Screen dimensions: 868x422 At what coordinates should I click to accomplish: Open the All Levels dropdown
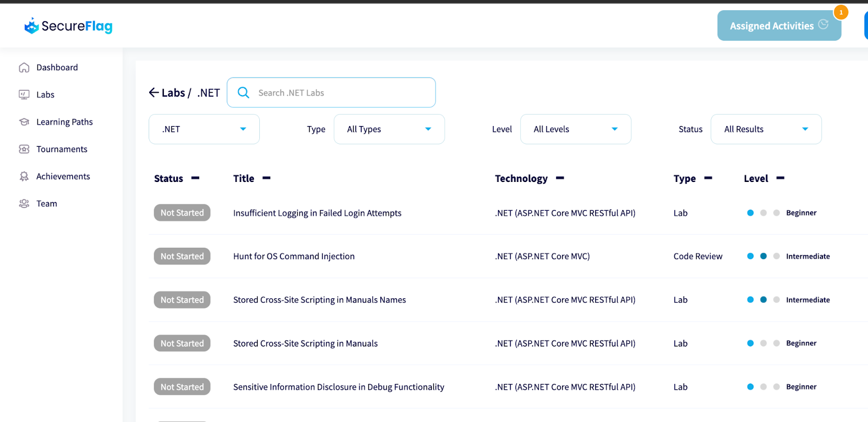pyautogui.click(x=575, y=129)
